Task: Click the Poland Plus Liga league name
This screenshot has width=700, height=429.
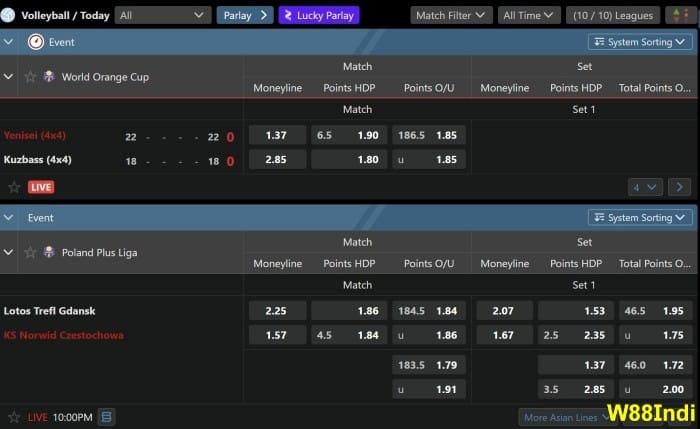Action: click(x=100, y=253)
